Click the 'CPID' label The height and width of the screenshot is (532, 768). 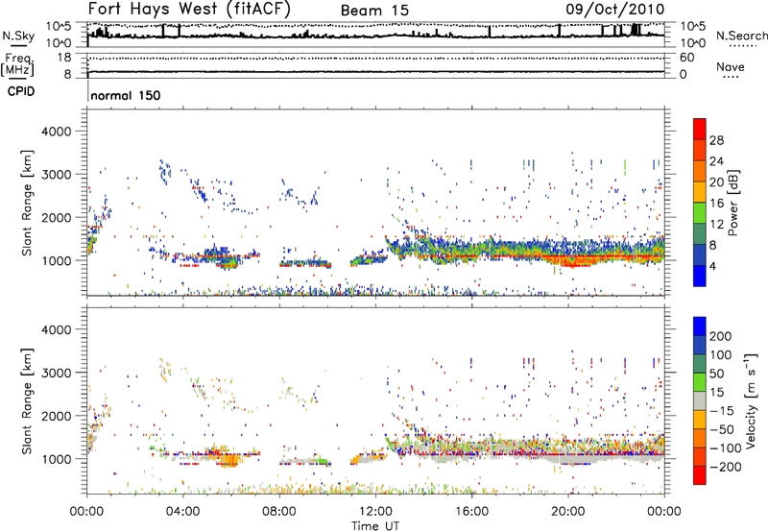click(20, 91)
